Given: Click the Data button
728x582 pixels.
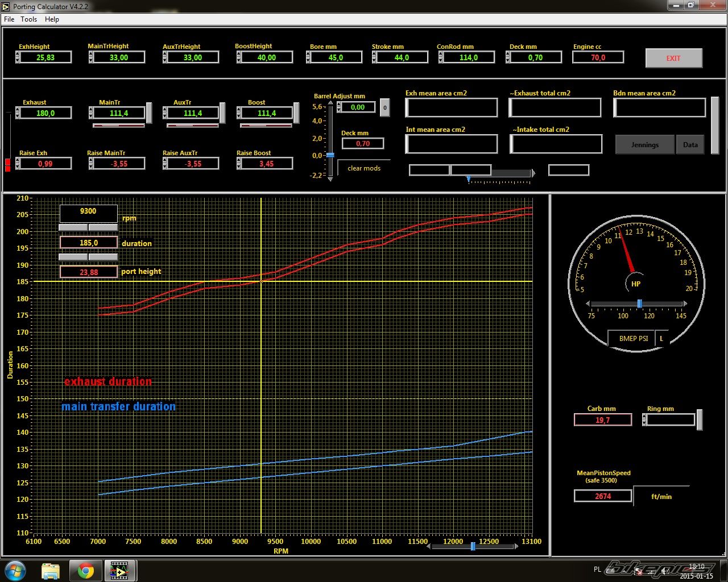Looking at the screenshot, I should (x=690, y=144).
